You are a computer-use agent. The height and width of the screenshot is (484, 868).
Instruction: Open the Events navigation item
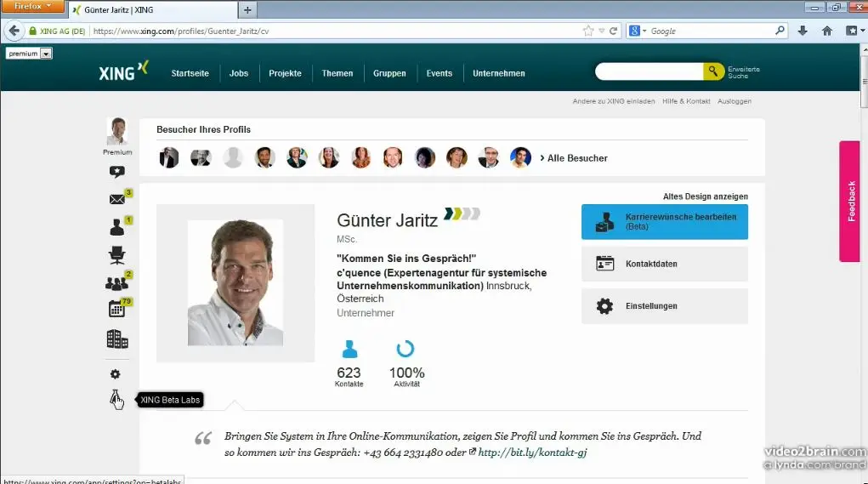[x=439, y=73]
